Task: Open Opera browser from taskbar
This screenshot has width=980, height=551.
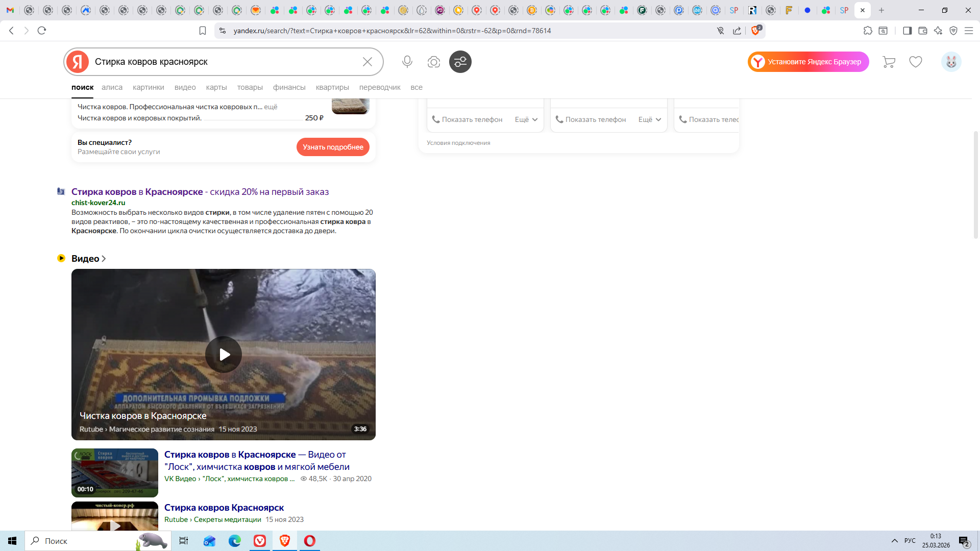Action: tap(310, 541)
